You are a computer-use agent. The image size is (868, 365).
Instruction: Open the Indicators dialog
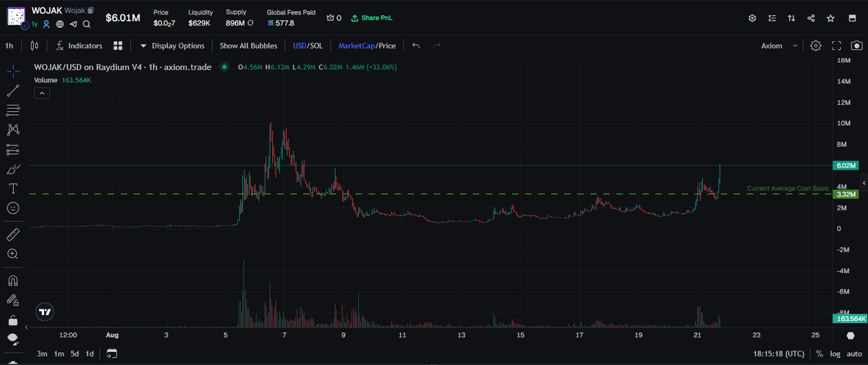click(x=79, y=46)
